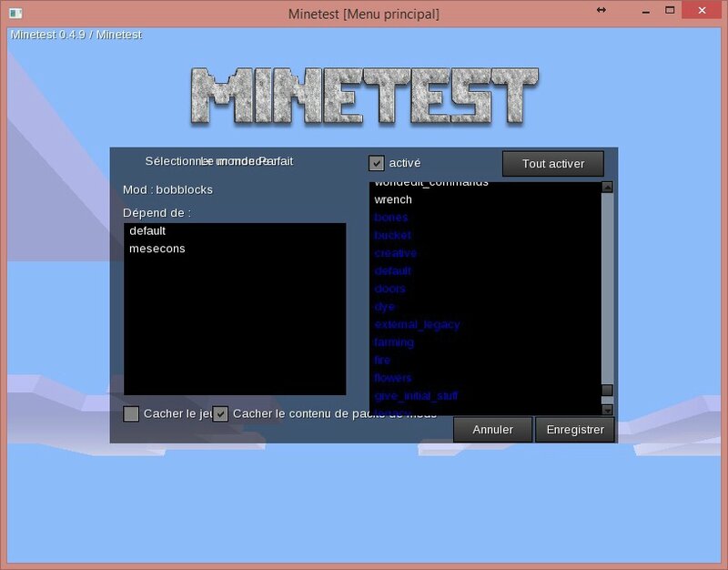
Task: Click Annuler to cancel changes
Action: pyautogui.click(x=492, y=430)
